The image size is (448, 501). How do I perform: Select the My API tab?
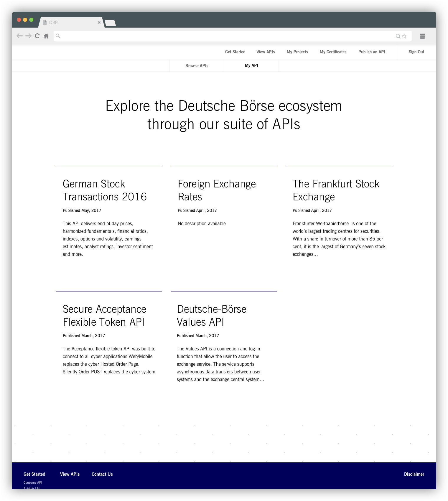click(x=251, y=65)
